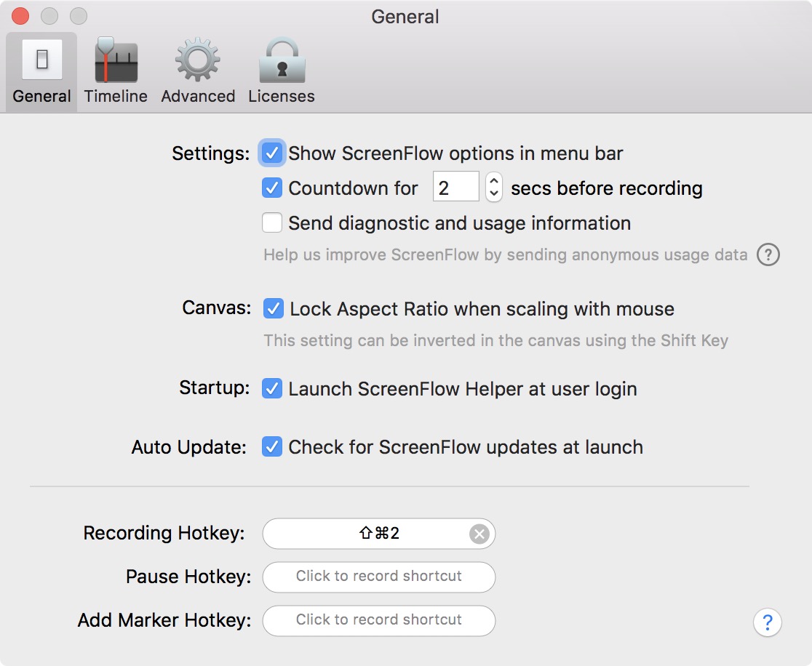812x666 pixels.
Task: Toggle Check for ScreenFlow updates at launch
Action: (272, 446)
